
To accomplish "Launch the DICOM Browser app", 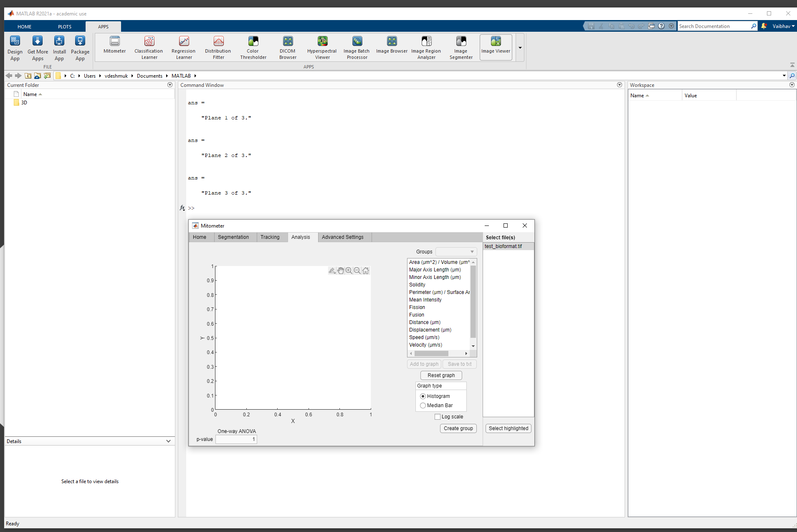I will pos(287,47).
